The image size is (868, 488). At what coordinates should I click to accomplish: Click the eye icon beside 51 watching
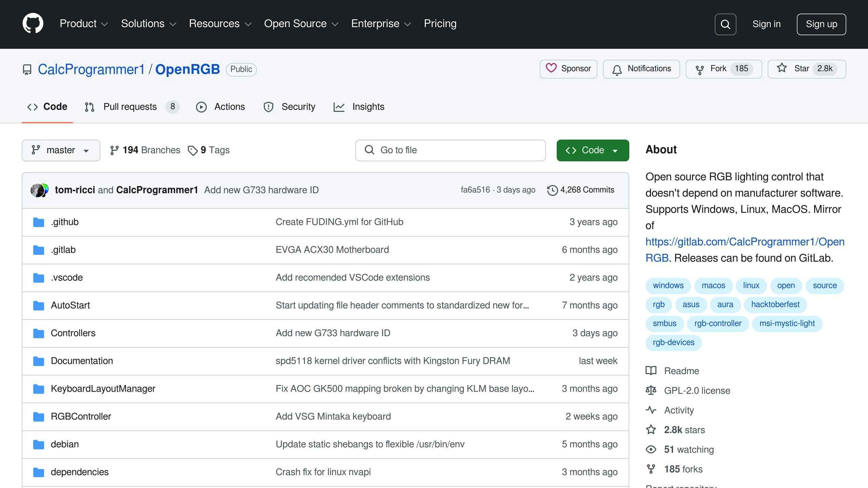651,449
